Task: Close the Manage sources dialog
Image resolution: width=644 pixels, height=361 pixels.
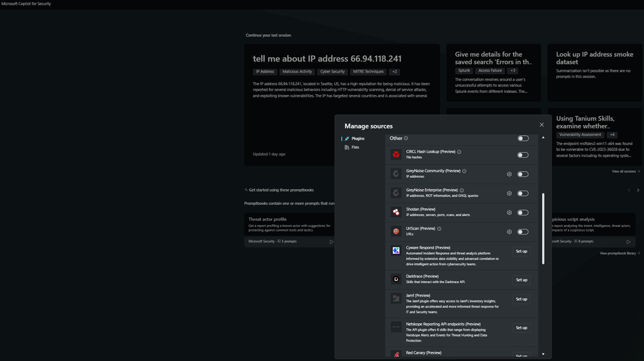Action: coord(542,125)
